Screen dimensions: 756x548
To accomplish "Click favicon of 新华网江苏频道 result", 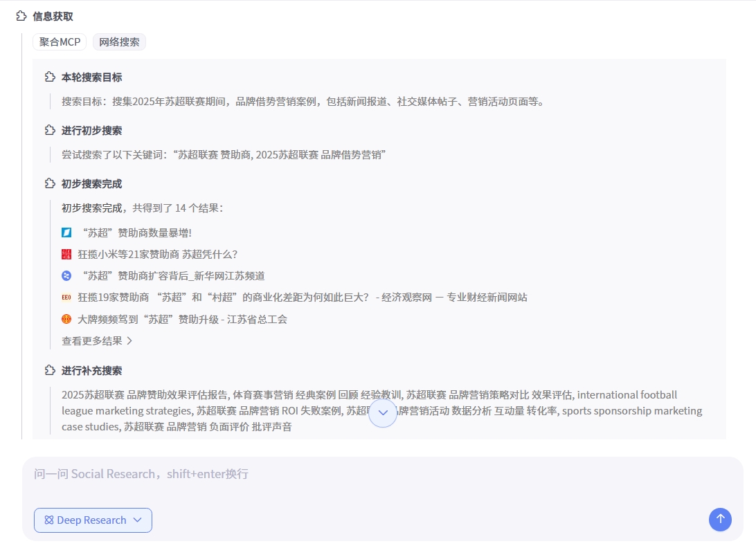I will (66, 275).
